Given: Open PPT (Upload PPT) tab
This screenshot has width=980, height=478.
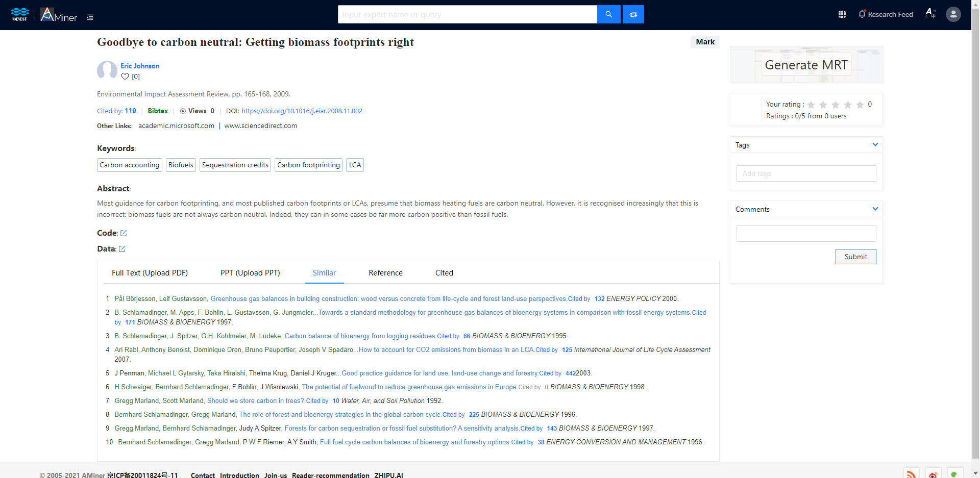Looking at the screenshot, I should [x=250, y=273].
